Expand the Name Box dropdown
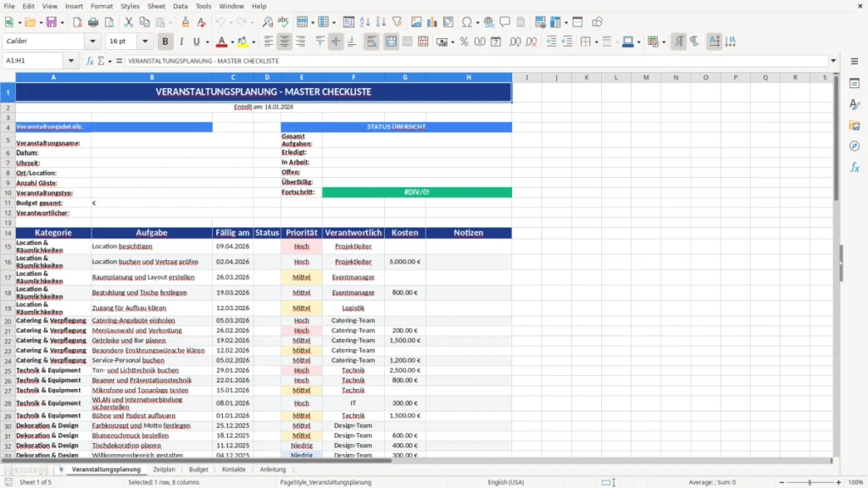 coord(71,61)
